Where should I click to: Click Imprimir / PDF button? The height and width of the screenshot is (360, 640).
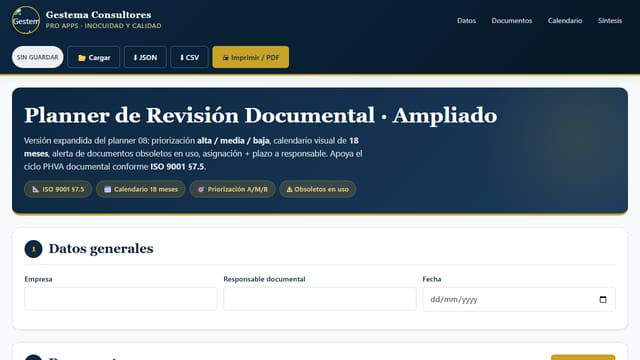251,58
